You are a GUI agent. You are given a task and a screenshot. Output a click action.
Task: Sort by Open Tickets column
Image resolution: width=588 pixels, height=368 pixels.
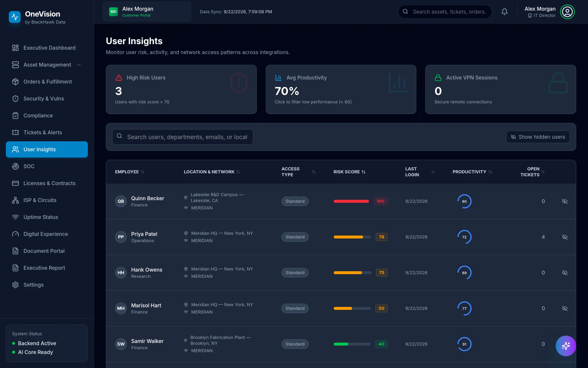click(x=532, y=172)
